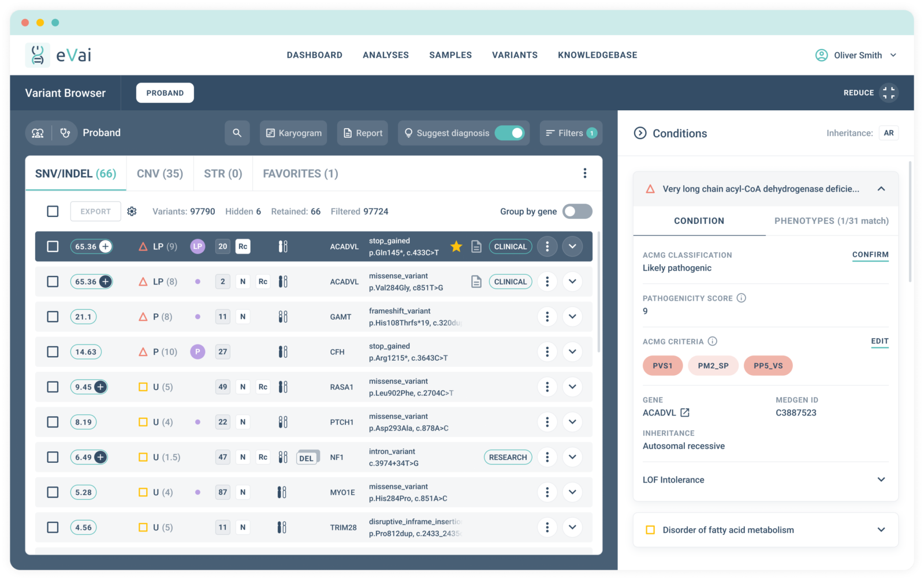The height and width of the screenshot is (580, 924).
Task: Click plus badge on 9.45 RASA1 score
Action: (100, 387)
